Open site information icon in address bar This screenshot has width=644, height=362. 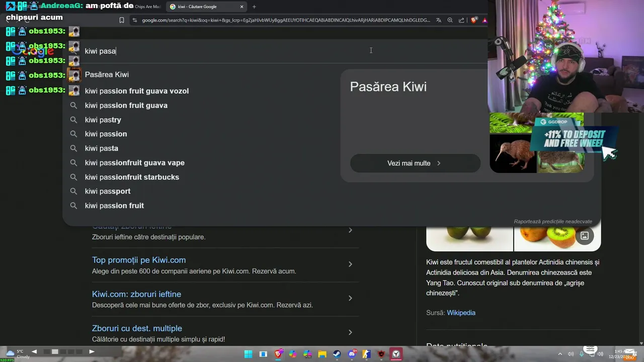[x=134, y=20]
